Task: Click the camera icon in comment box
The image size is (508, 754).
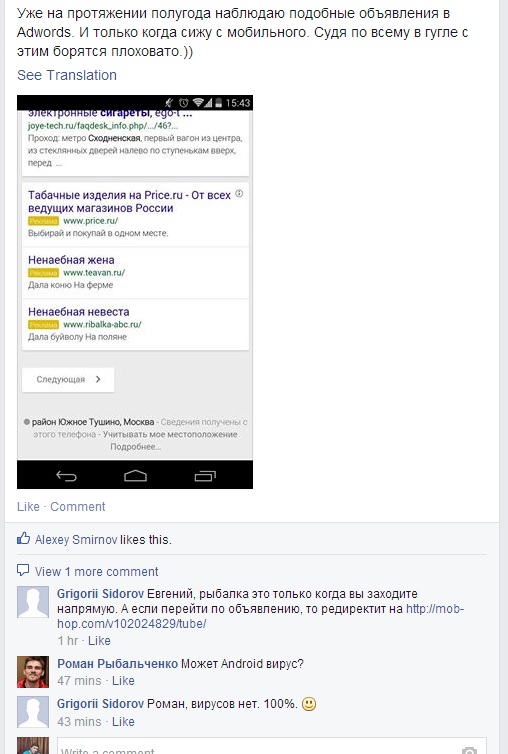Action: [469, 750]
